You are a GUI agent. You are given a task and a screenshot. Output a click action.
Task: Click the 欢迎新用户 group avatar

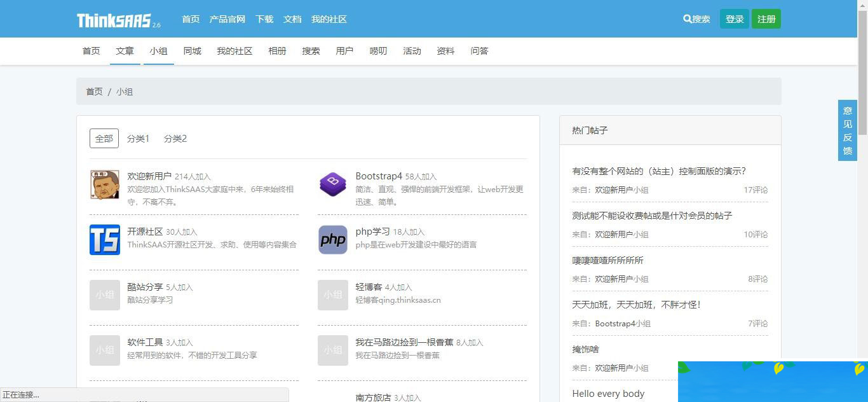coord(104,184)
